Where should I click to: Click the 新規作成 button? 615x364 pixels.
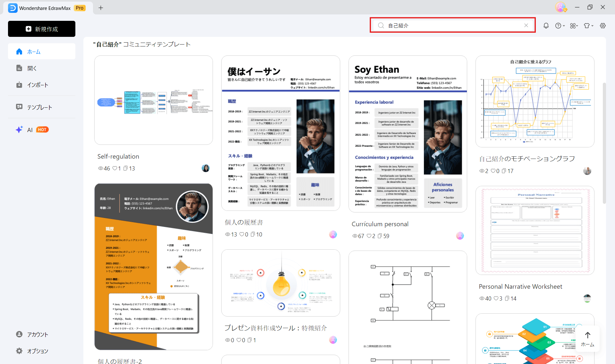click(41, 29)
